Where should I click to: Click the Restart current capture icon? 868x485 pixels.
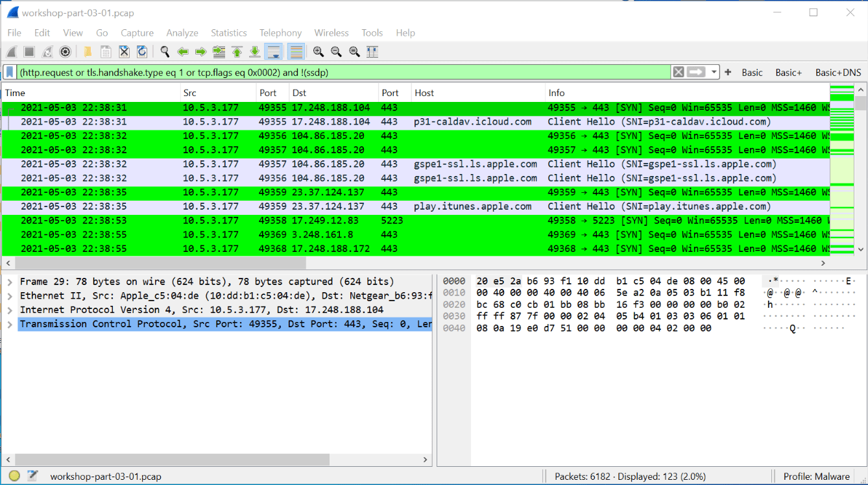(47, 52)
